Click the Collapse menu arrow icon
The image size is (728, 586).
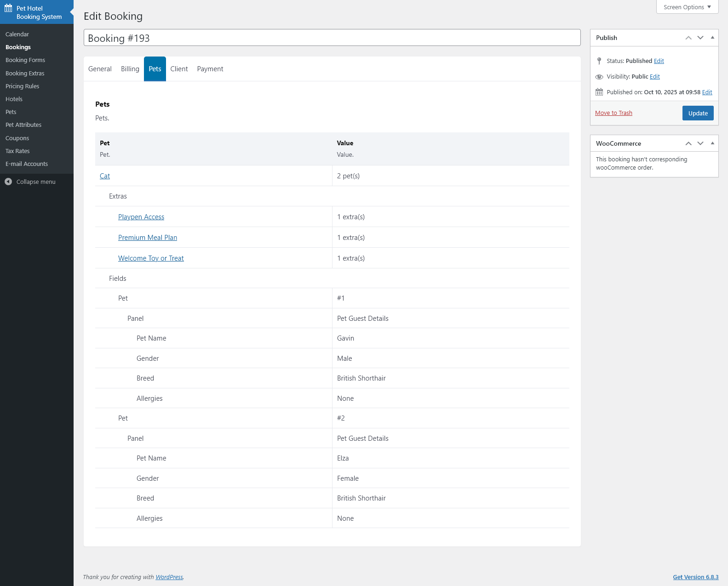click(8, 182)
